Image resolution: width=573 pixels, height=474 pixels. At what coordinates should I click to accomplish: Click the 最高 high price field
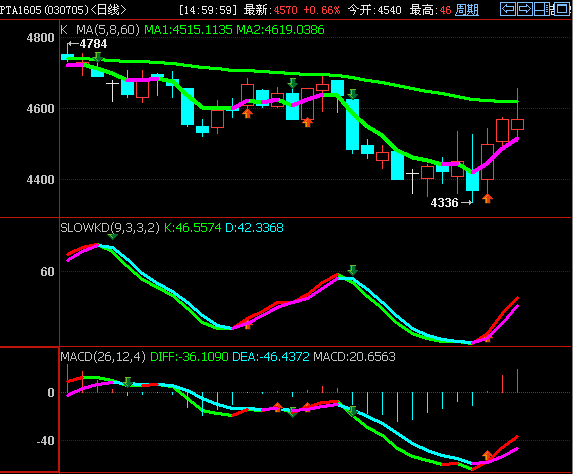(x=430, y=10)
